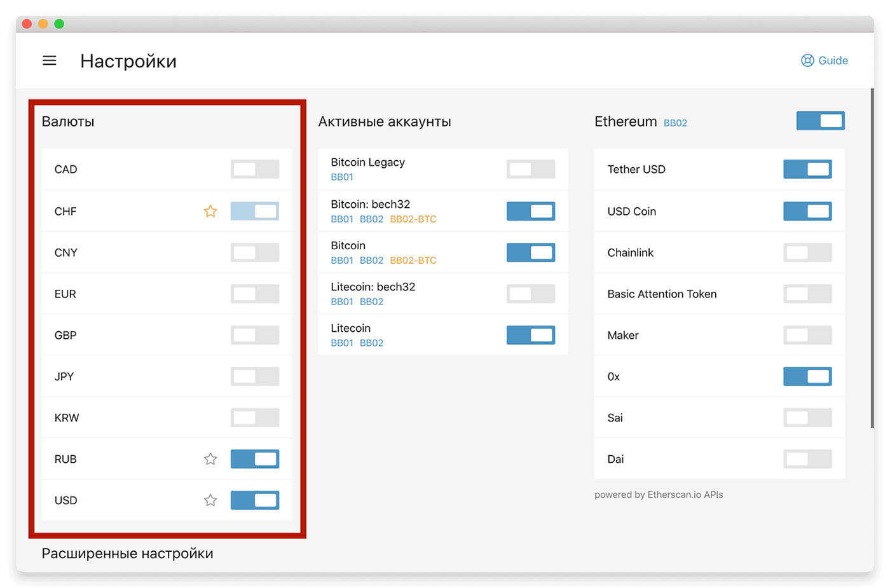This screenshot has height=588, width=890.
Task: Enable the Litecoin: bech32 toggle
Action: 531,294
